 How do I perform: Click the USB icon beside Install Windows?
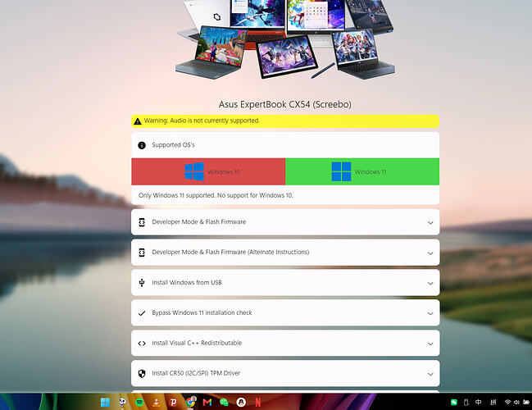click(142, 282)
